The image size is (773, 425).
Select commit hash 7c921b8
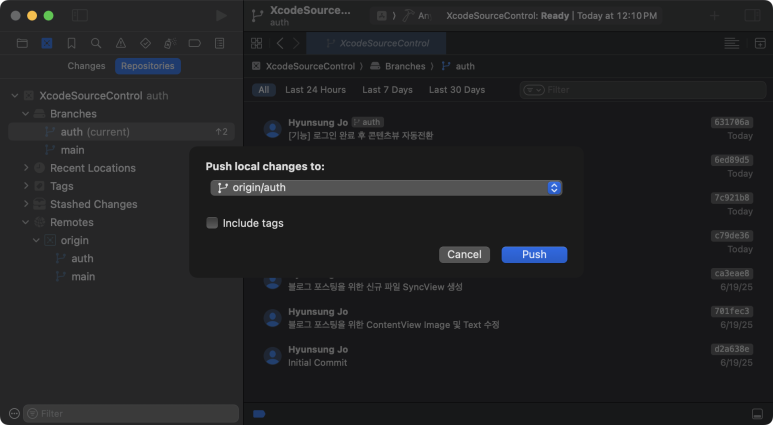[x=732, y=198]
